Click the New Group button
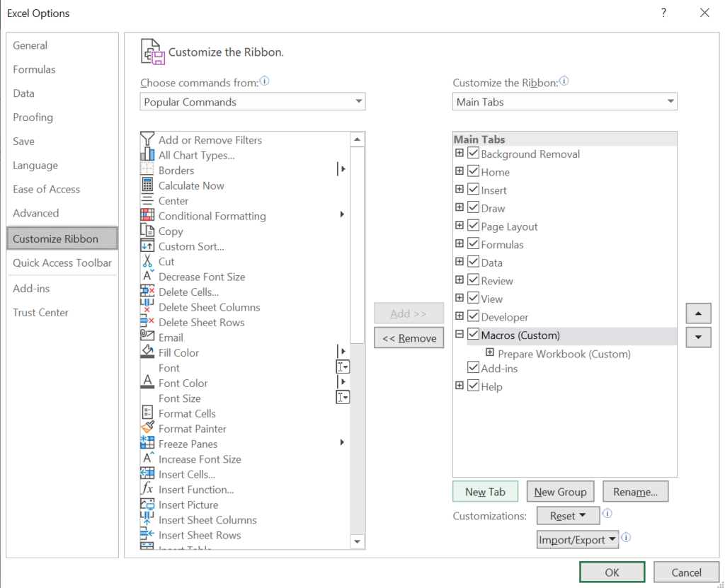Image resolution: width=725 pixels, height=588 pixels. pyautogui.click(x=560, y=492)
